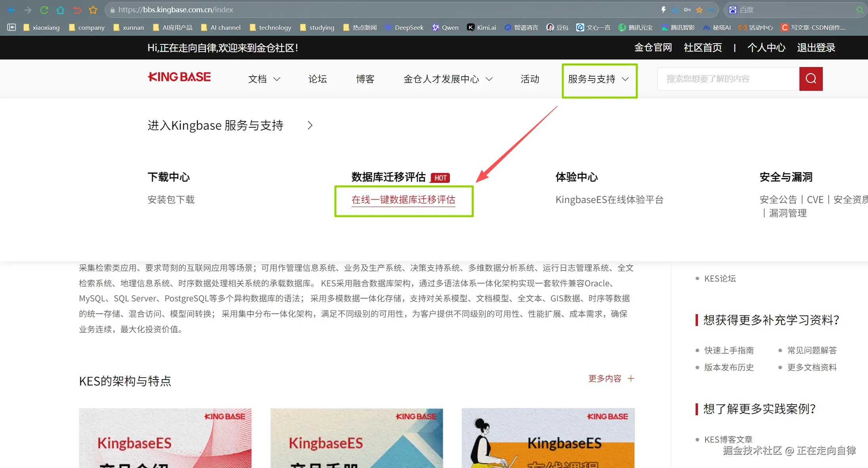The width and height of the screenshot is (868, 468).
Task: Reload the page with the green refresh icon
Action: coord(44,10)
